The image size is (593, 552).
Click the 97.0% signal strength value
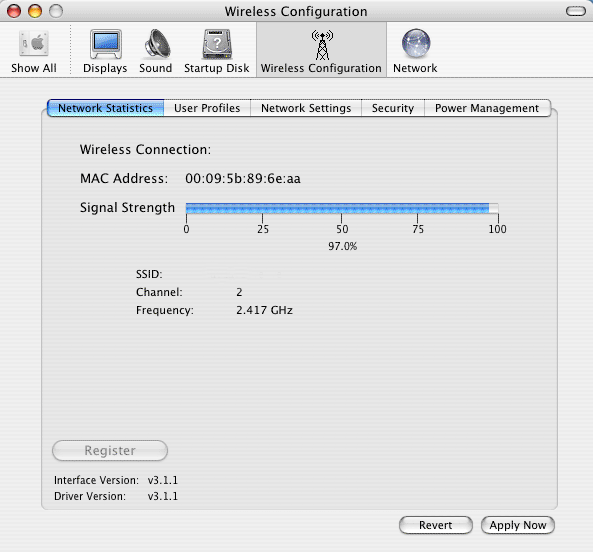343,247
